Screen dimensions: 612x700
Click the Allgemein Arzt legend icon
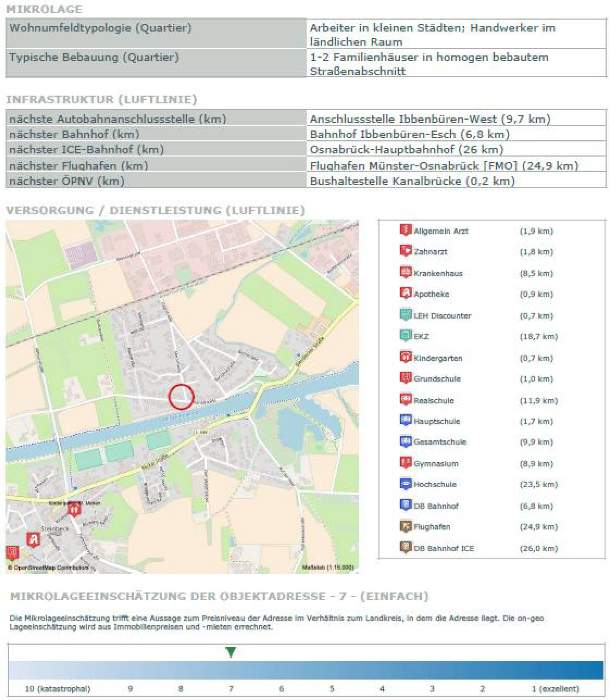[406, 230]
